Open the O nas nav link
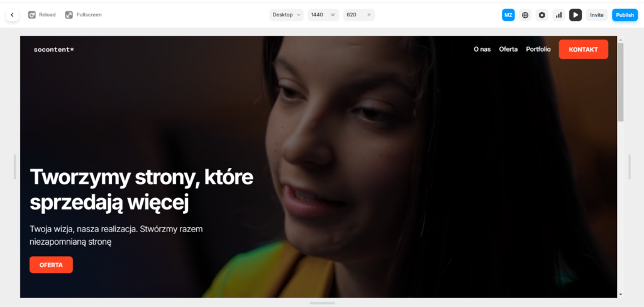 tap(482, 49)
